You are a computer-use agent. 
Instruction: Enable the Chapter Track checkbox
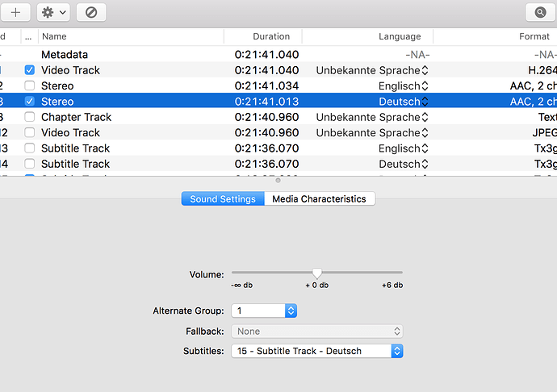(30, 117)
